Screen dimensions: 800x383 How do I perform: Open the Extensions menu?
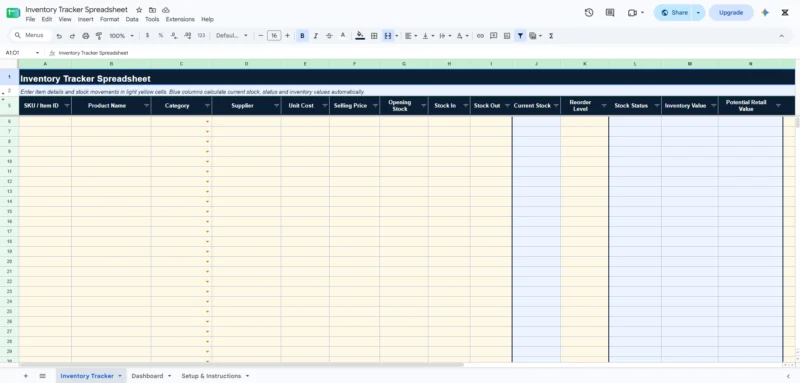(180, 19)
